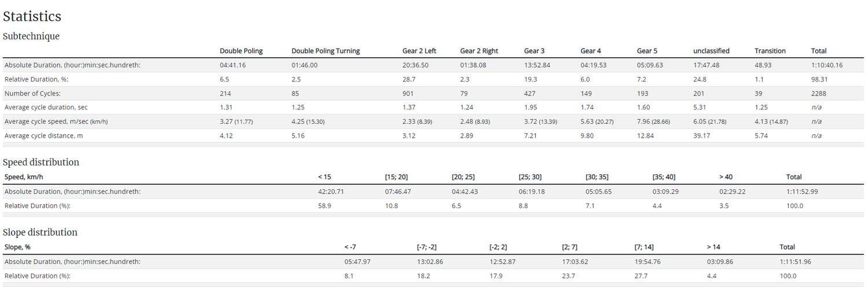The height and width of the screenshot is (291, 868).
Task: Click the Subtechnique section heading
Action: click(31, 36)
